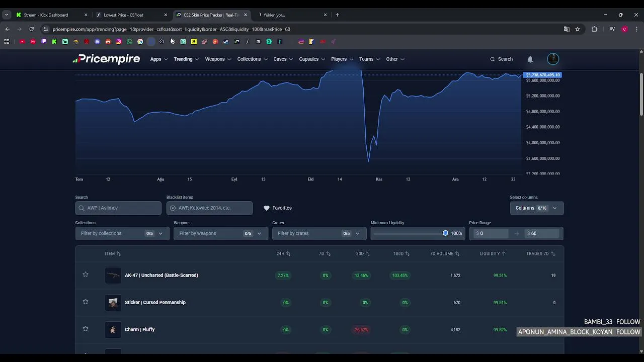Open tab search dropdown arrow

(x=7, y=15)
